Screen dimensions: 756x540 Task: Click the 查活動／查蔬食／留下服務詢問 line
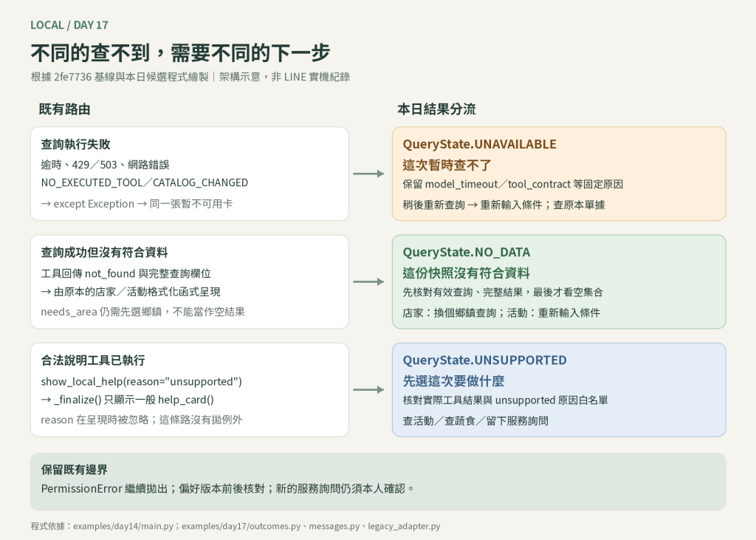click(475, 421)
